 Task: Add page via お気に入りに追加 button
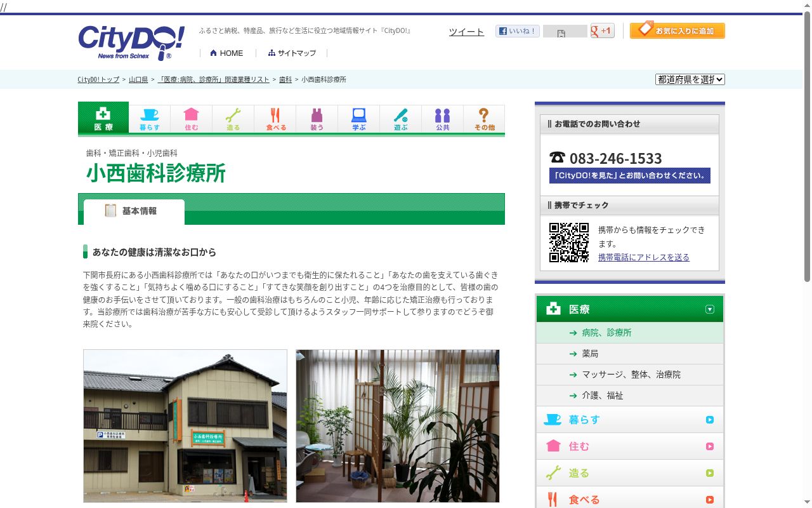pos(678,30)
